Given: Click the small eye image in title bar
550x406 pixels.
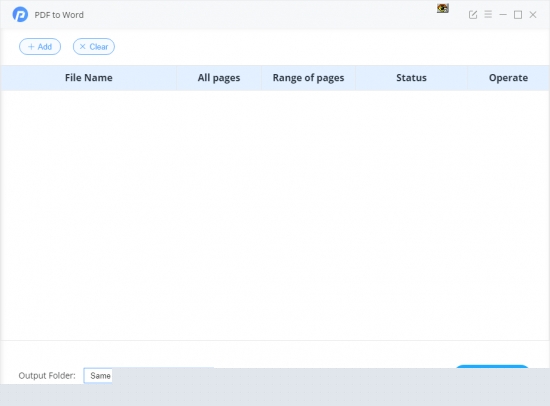Looking at the screenshot, I should click(443, 8).
